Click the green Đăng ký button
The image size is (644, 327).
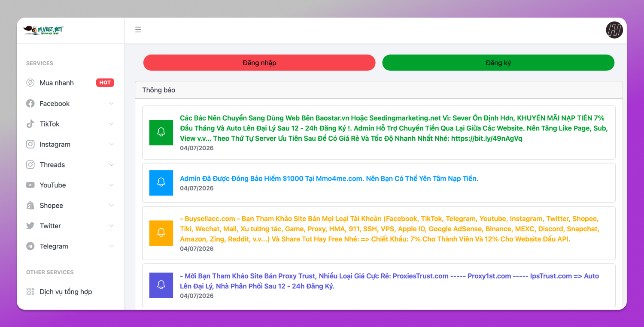coord(498,63)
